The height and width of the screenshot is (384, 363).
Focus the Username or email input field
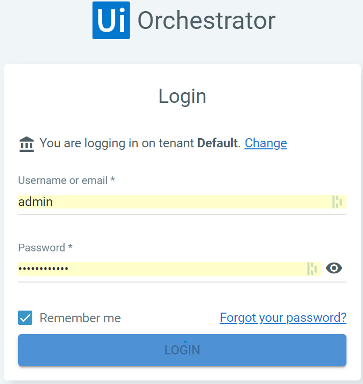click(x=182, y=202)
